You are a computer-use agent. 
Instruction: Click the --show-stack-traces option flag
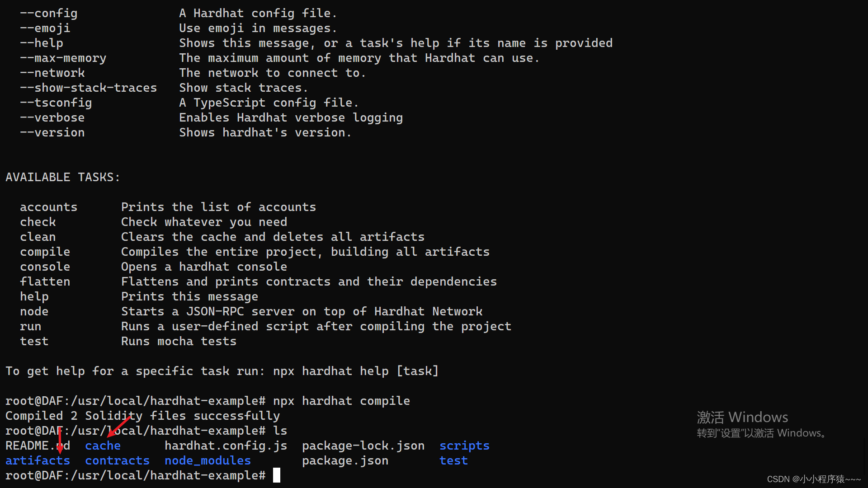tap(88, 88)
